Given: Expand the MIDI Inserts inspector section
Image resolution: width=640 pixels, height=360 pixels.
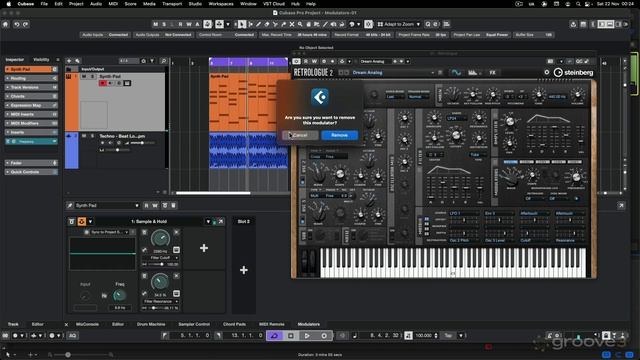Looking at the screenshot, I should (x=31, y=114).
